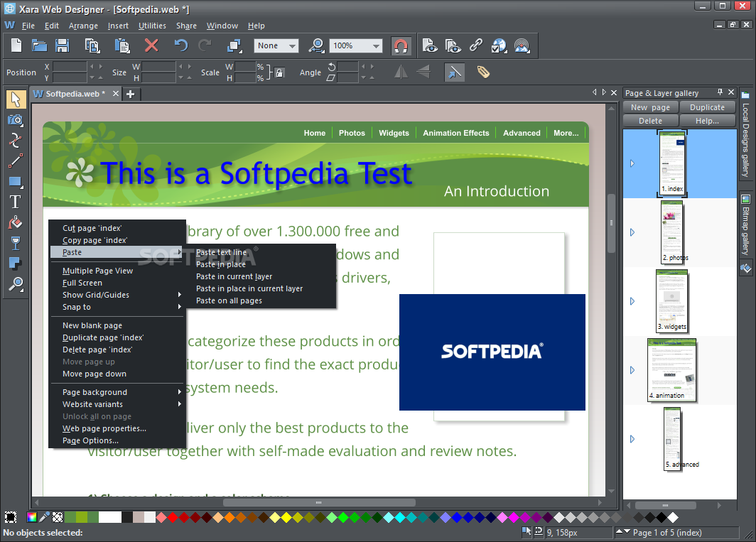Click the Copy icon in toolbar

coord(92,45)
